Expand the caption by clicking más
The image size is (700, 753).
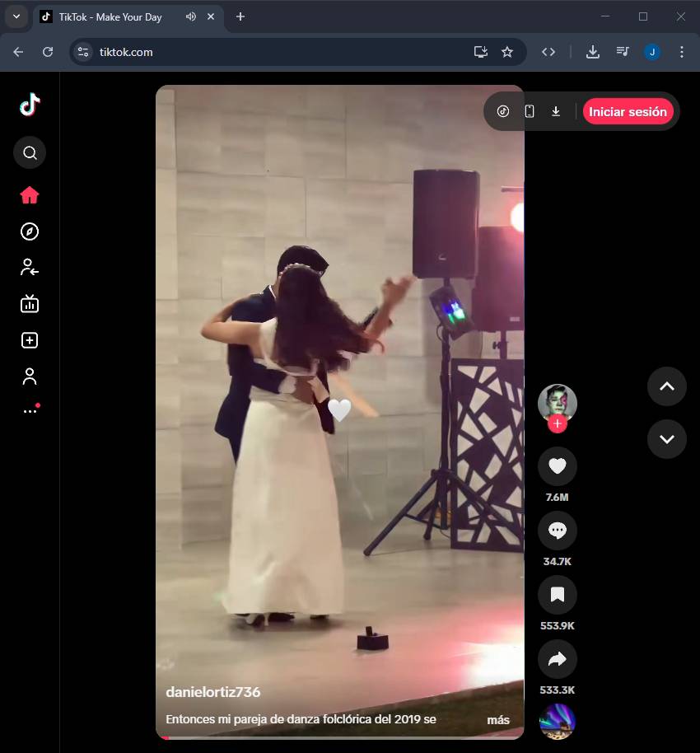click(498, 719)
